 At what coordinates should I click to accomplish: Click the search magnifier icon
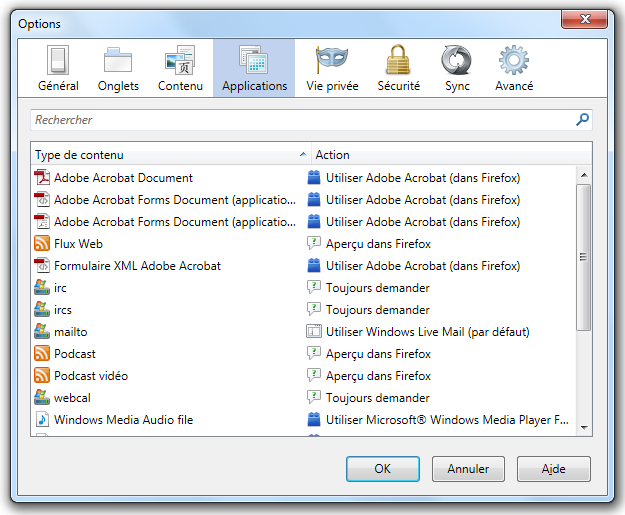click(x=582, y=120)
